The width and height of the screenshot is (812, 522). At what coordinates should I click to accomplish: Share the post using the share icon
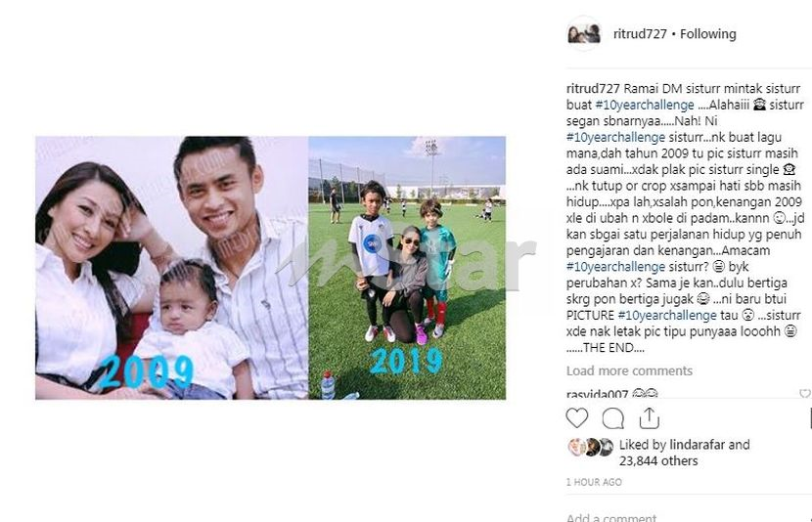[649, 418]
